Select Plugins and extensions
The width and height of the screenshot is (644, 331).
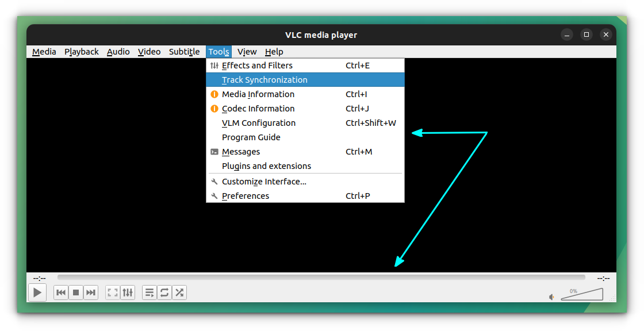click(x=305, y=166)
